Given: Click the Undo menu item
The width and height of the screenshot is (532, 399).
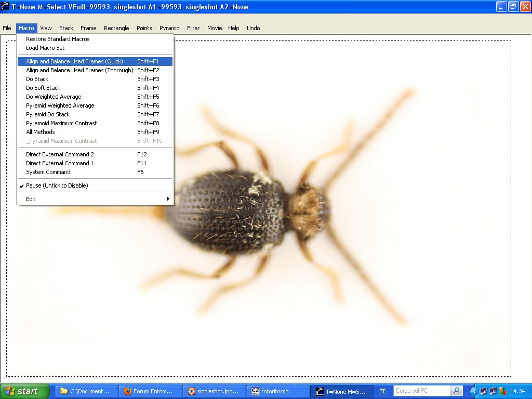Looking at the screenshot, I should (253, 28).
